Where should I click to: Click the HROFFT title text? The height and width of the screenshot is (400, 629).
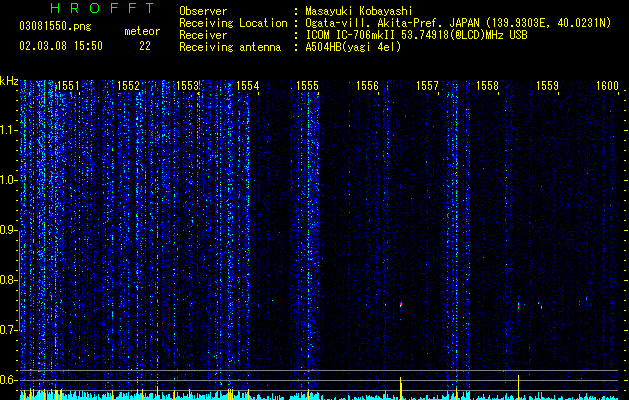(x=102, y=8)
